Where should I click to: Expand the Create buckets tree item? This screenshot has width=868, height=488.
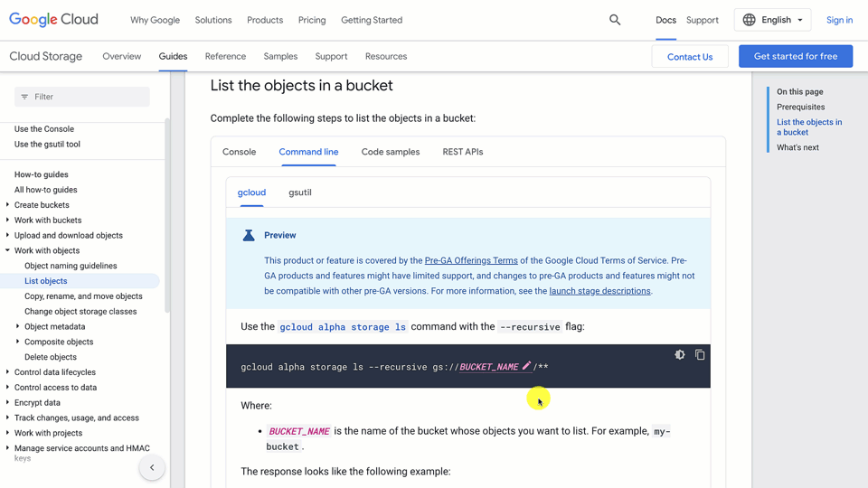coord(8,205)
